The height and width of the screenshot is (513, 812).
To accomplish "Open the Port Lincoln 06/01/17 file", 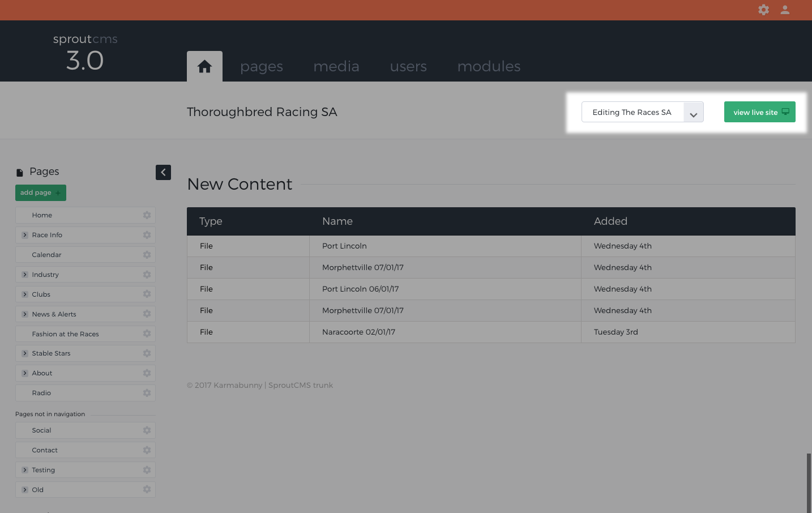I will [360, 289].
